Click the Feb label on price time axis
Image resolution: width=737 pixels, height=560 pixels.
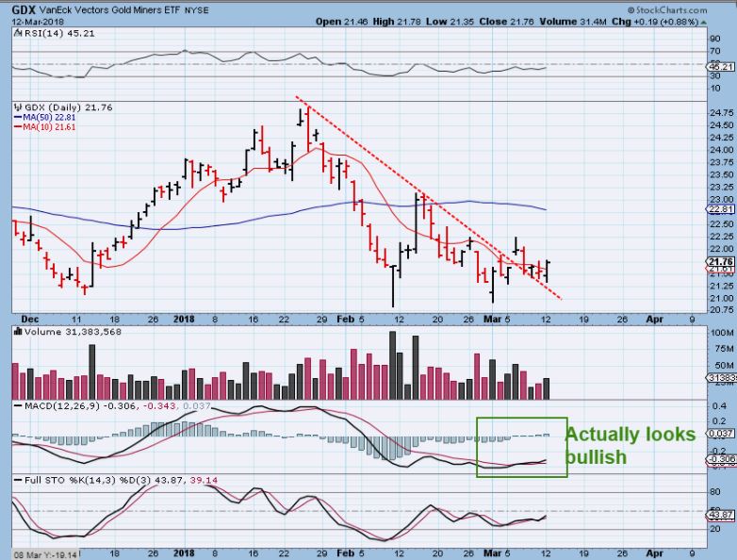(346, 319)
